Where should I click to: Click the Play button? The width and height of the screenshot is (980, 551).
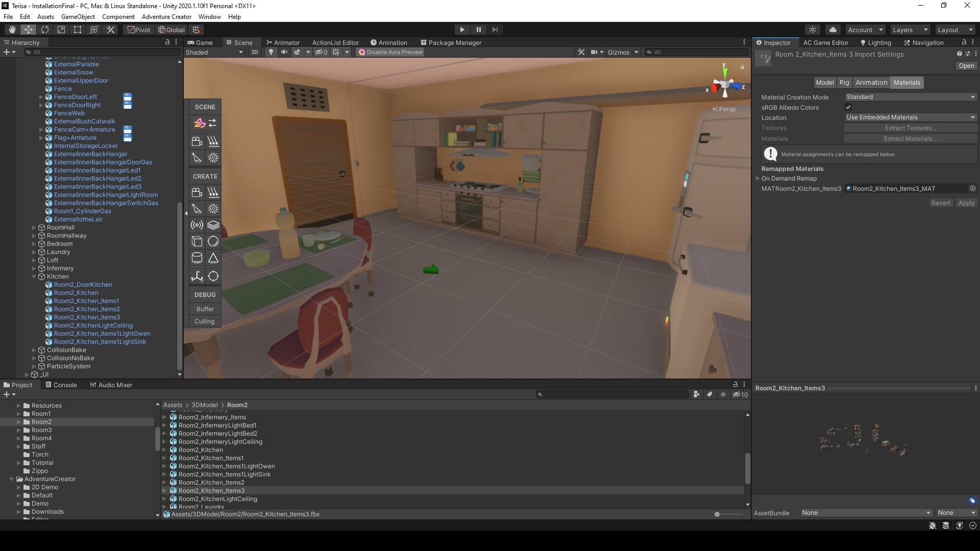click(462, 30)
